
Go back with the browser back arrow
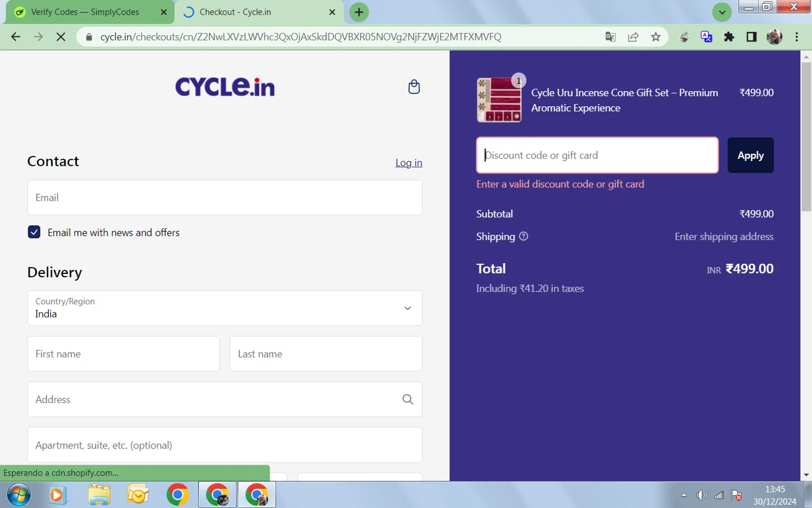click(x=16, y=37)
